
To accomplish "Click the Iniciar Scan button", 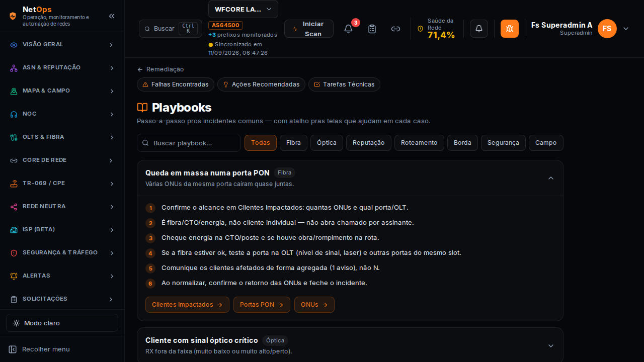I will [x=309, y=29].
